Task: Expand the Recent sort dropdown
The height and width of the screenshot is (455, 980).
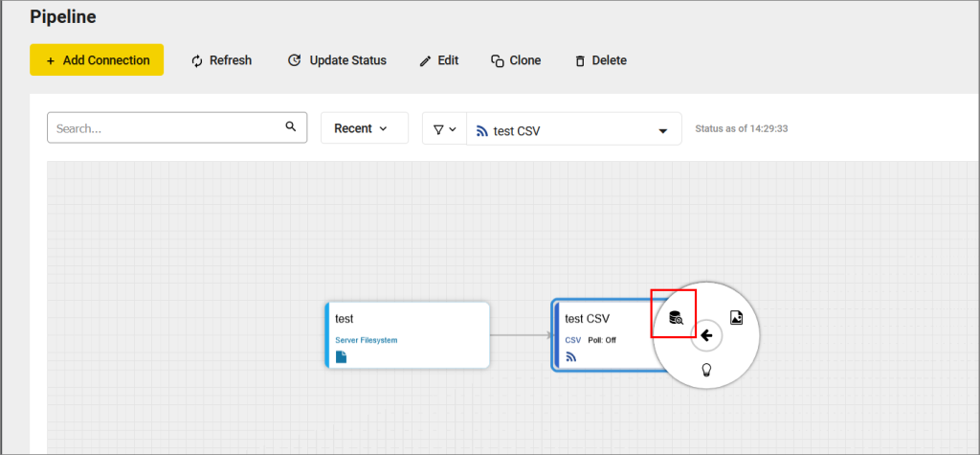Action: click(364, 128)
